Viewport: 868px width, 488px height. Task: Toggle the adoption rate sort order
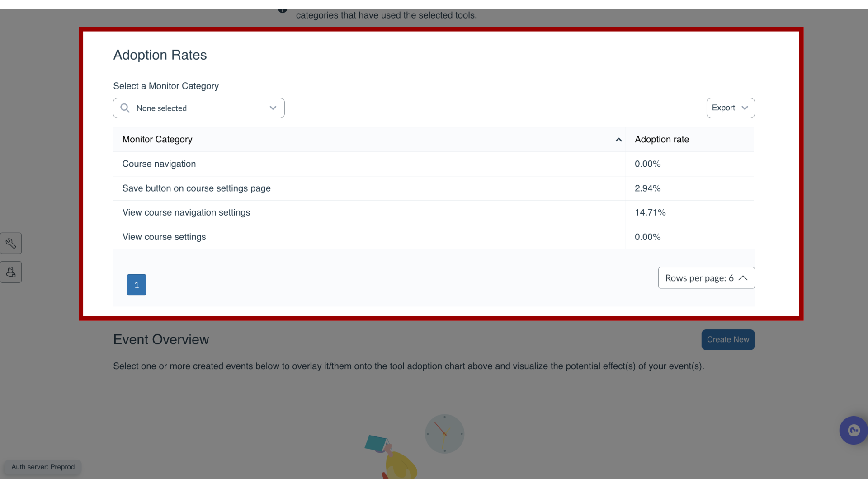point(662,139)
